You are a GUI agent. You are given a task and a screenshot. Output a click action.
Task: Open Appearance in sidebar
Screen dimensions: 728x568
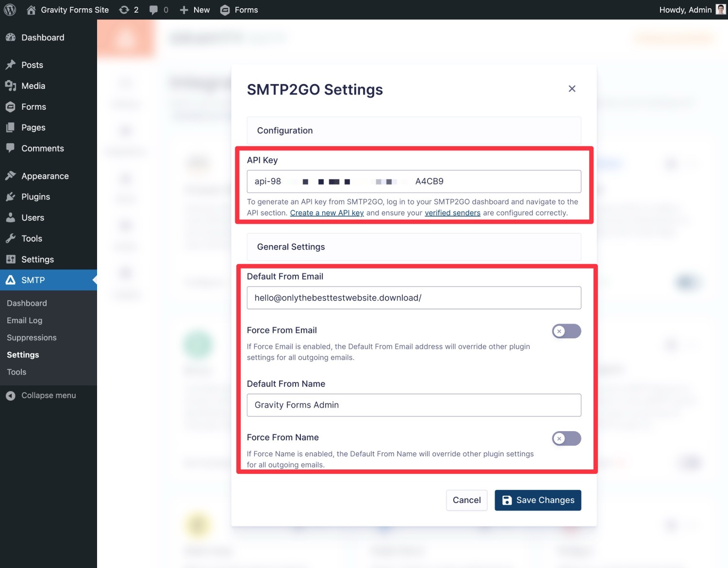pos(49,176)
